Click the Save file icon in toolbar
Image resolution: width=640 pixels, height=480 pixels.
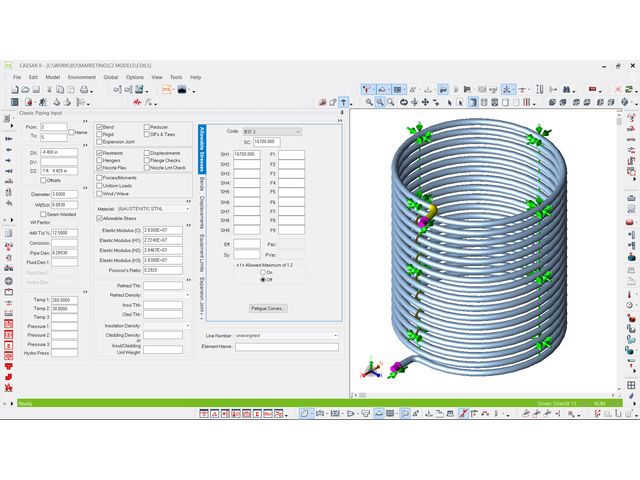click(x=35, y=89)
